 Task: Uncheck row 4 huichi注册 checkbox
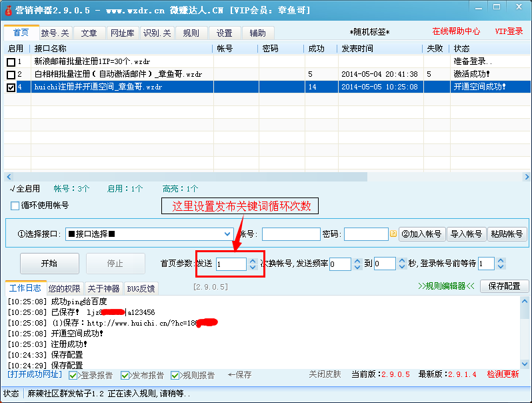11,87
